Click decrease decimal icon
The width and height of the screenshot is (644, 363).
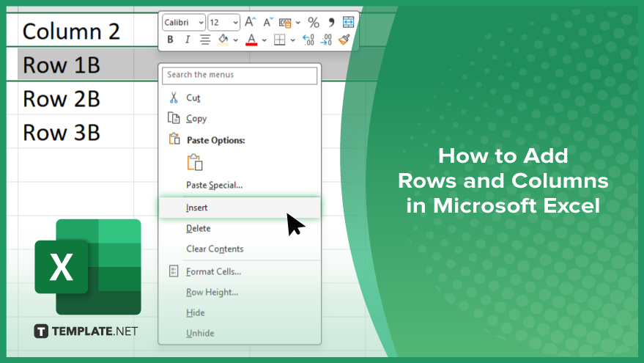(326, 40)
